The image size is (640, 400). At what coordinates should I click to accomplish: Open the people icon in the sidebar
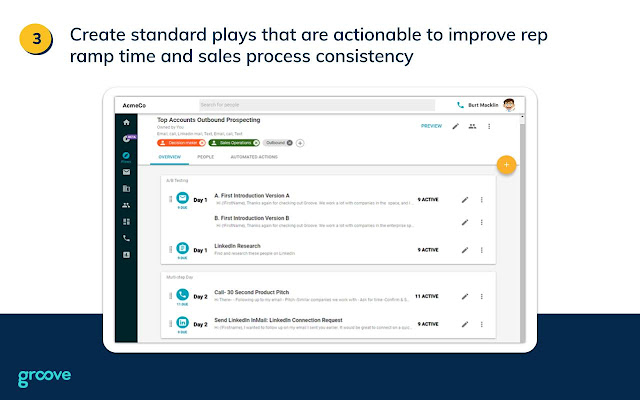(127, 205)
